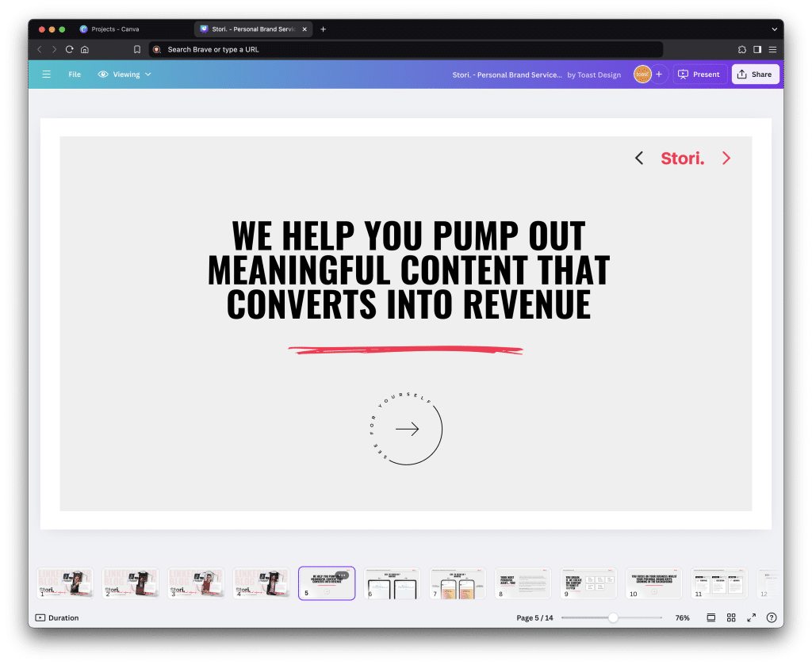Image resolution: width=812 pixels, height=665 pixels.
Task: Open presenter view using the monitor icon
Action: click(x=710, y=617)
